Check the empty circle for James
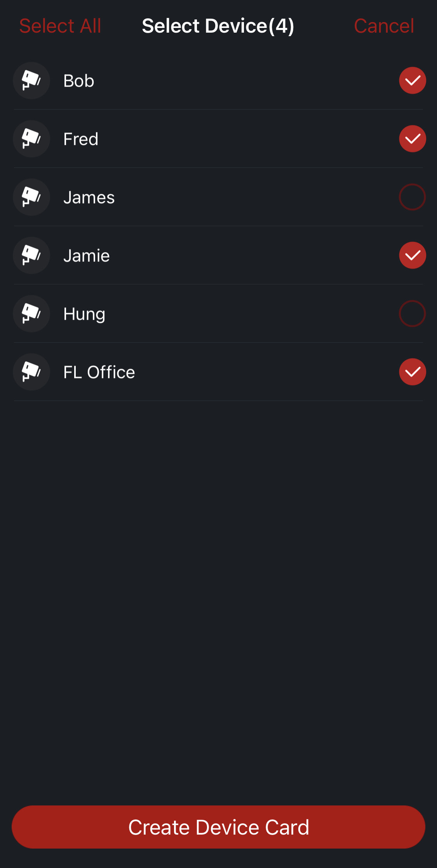Screen dimensions: 437x868 (413, 197)
